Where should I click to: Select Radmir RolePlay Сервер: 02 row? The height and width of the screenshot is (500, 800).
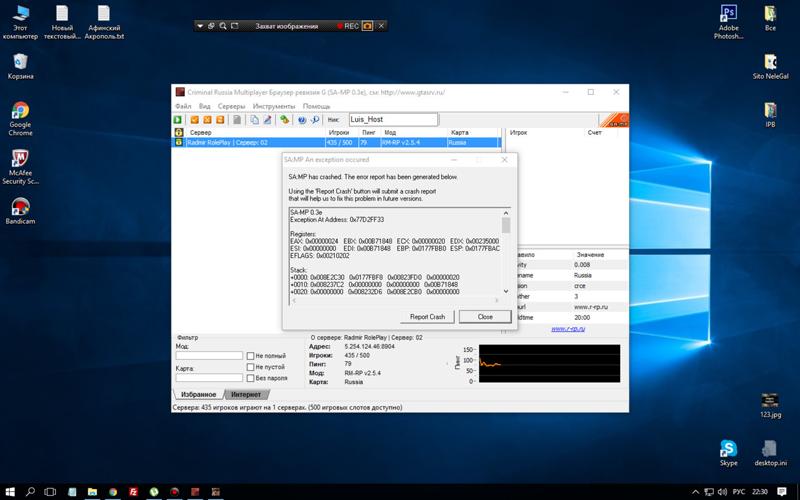336,143
